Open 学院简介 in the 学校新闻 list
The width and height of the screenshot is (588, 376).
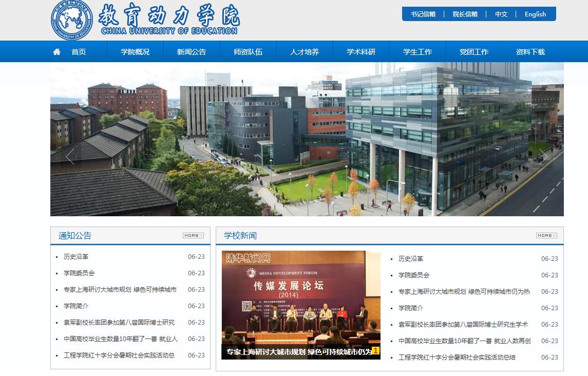tap(411, 308)
